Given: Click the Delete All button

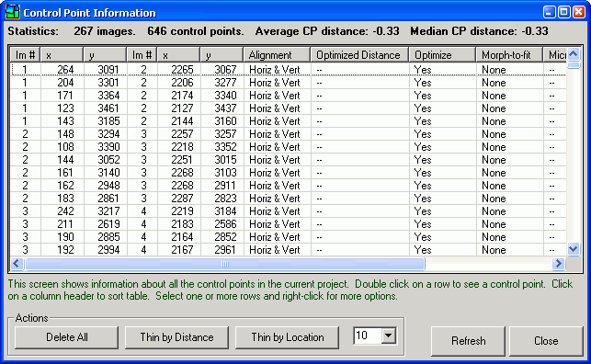Looking at the screenshot, I should (67, 337).
